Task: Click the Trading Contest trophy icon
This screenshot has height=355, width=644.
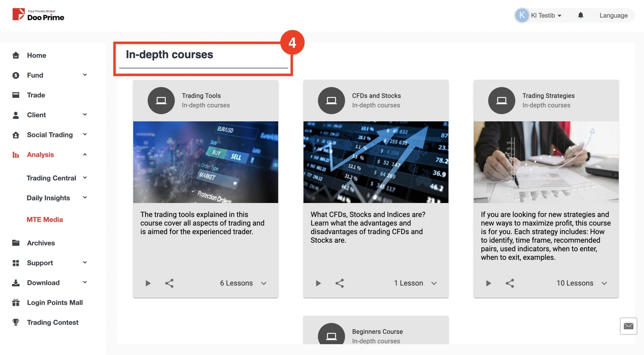Action: point(16,322)
